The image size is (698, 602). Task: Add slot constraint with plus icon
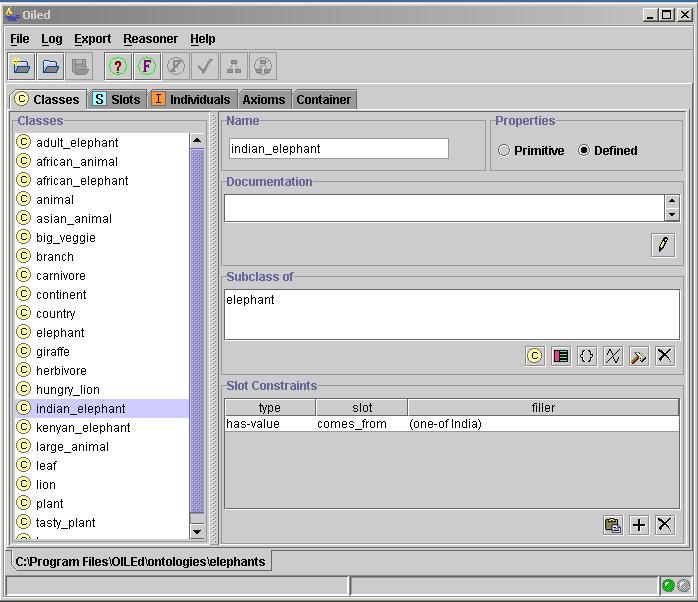click(639, 525)
